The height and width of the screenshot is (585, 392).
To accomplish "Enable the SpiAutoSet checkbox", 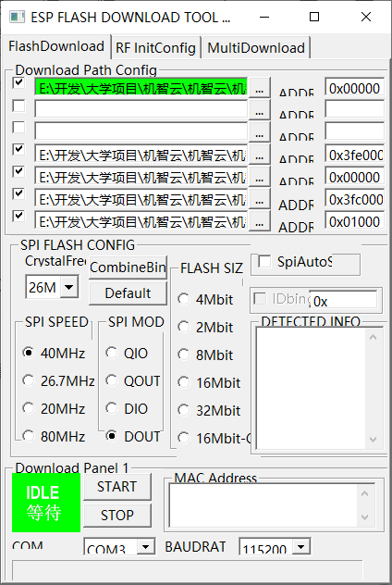I will (264, 262).
